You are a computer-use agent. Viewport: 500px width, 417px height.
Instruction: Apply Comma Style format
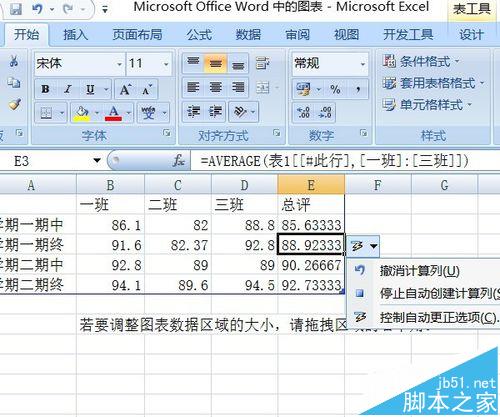click(x=358, y=89)
